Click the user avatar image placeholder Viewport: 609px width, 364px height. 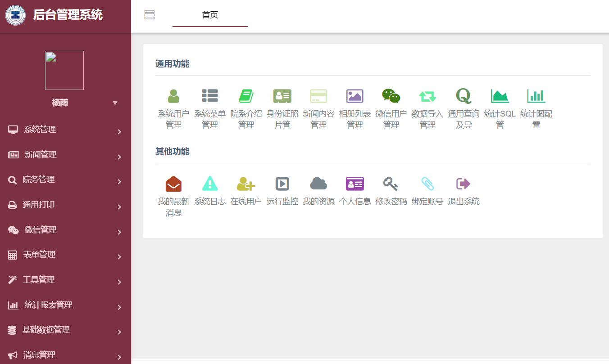(64, 70)
